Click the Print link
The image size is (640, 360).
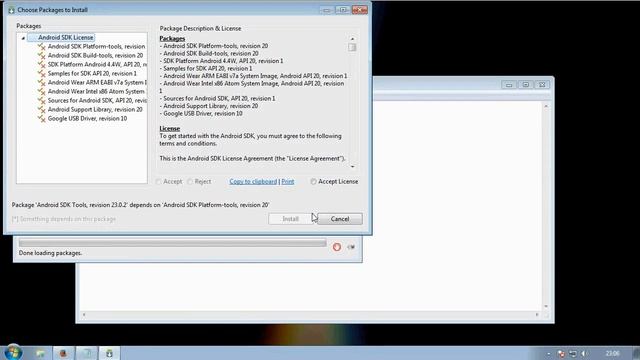(288, 182)
